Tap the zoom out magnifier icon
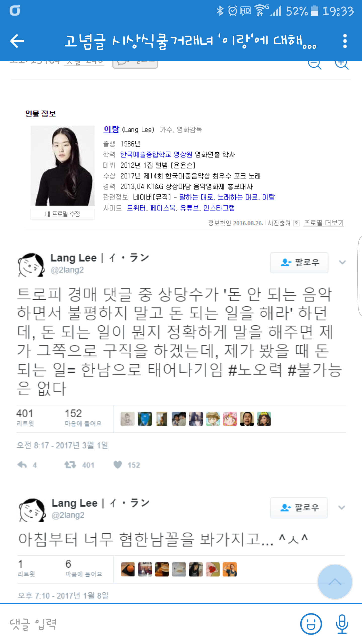 [314, 64]
